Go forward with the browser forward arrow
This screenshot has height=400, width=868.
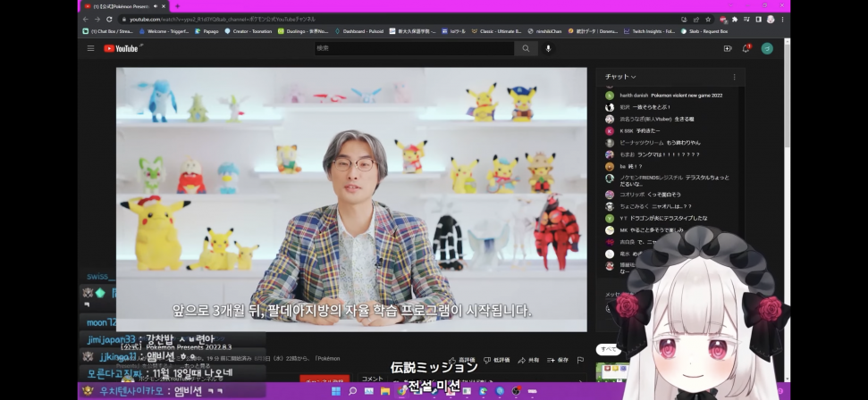click(97, 20)
